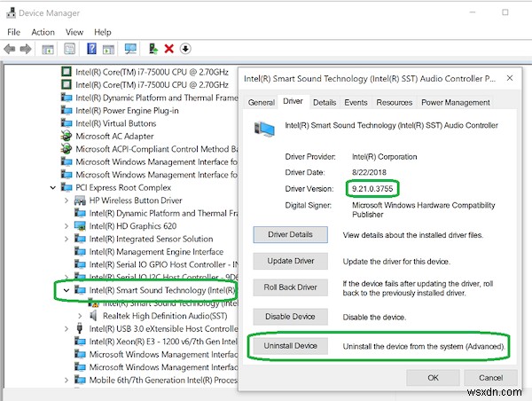Click the Disable Device button
532x401 pixels.
click(x=291, y=317)
